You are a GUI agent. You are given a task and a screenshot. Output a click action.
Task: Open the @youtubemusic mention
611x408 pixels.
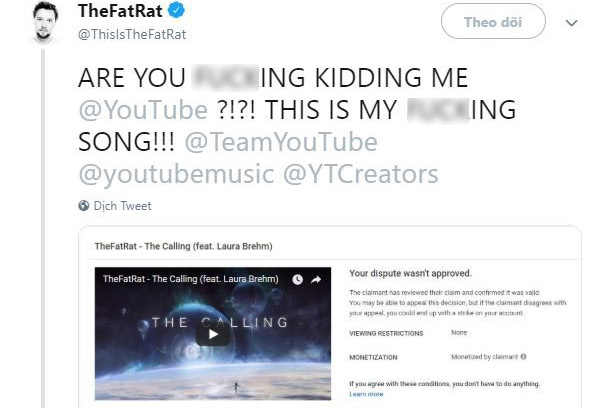[175, 174]
